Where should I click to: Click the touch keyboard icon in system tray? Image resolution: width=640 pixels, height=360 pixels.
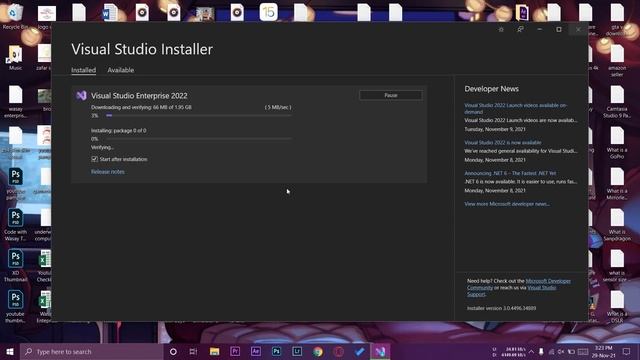[583, 351]
